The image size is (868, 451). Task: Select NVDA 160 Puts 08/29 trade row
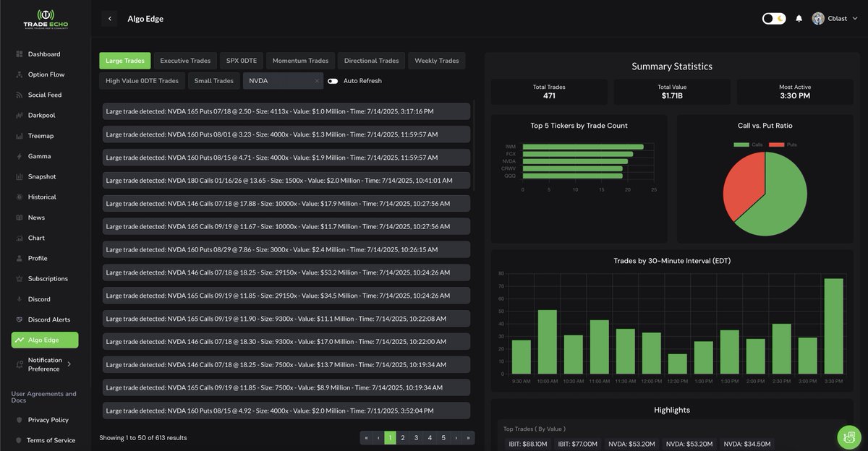click(x=286, y=249)
